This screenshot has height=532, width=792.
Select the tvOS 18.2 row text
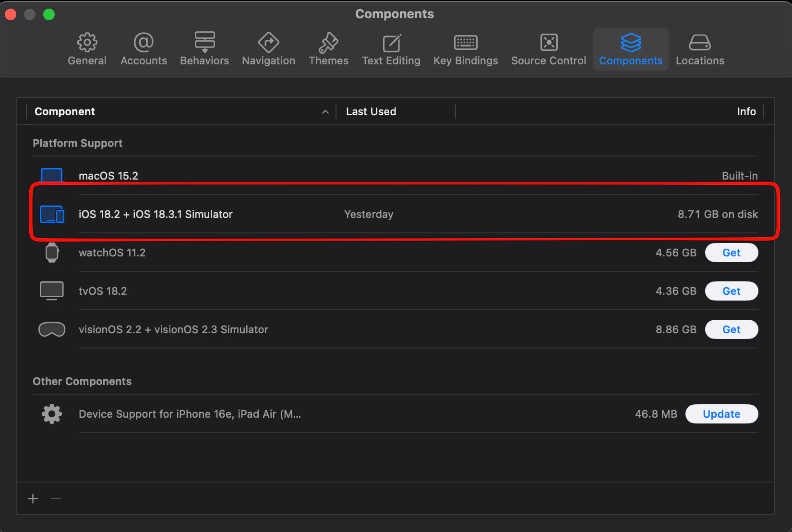tap(103, 291)
